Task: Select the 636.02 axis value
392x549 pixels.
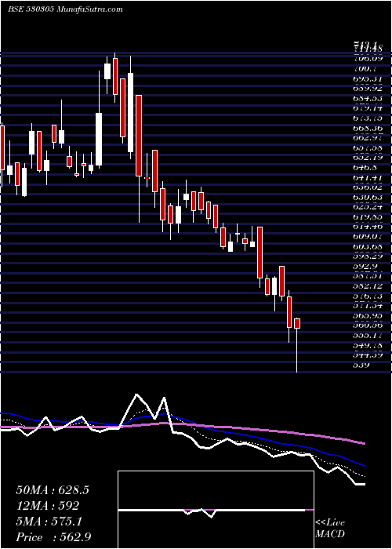Action: [368, 187]
